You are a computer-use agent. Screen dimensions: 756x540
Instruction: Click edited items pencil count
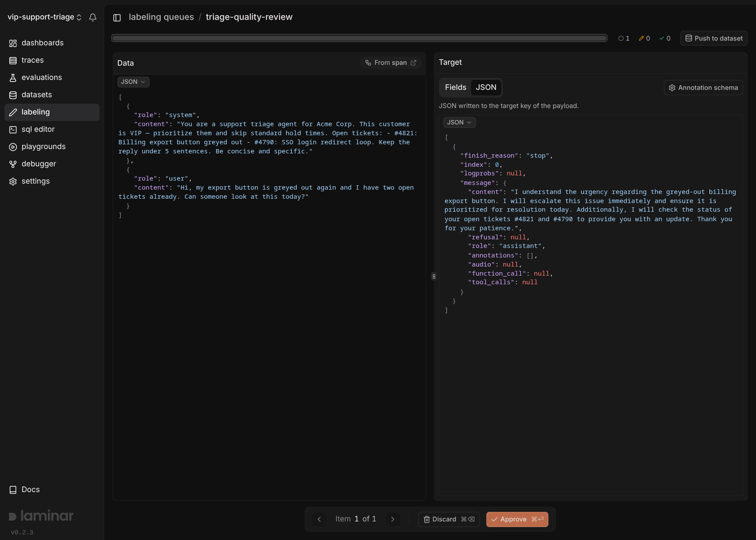[x=644, y=38]
